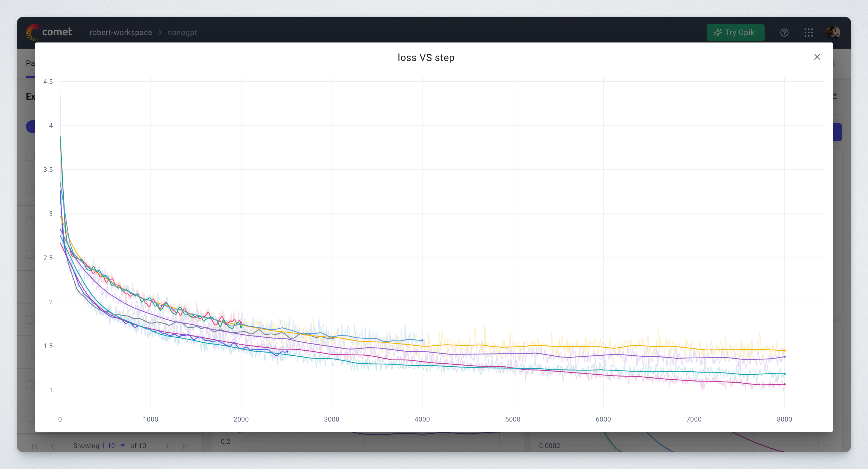The height and width of the screenshot is (469, 868).
Task: Click the yellow line endpoint at step 8000
Action: click(x=784, y=351)
